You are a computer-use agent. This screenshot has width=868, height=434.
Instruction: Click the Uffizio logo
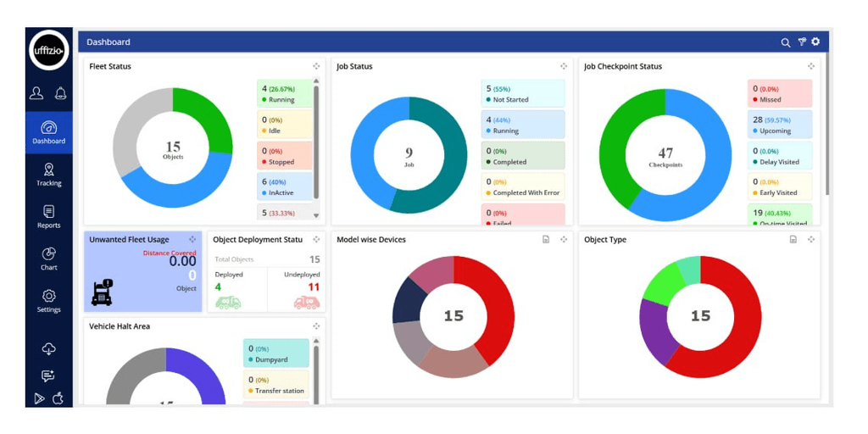pos(48,50)
